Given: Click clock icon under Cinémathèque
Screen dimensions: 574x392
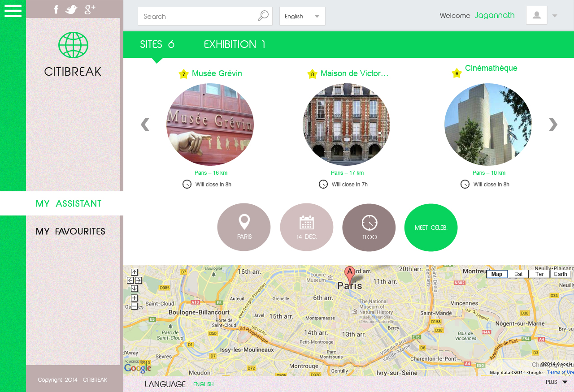Looking at the screenshot, I should (x=465, y=184).
